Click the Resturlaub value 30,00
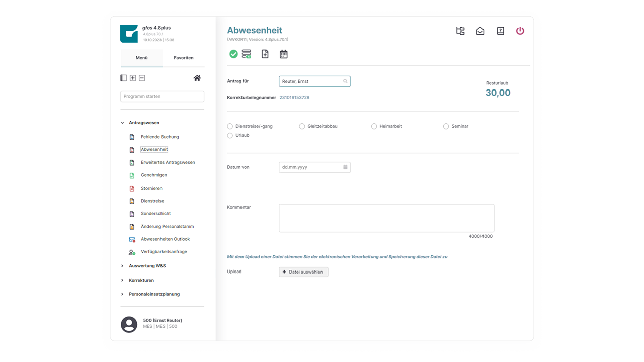644x362 pixels. (x=498, y=93)
